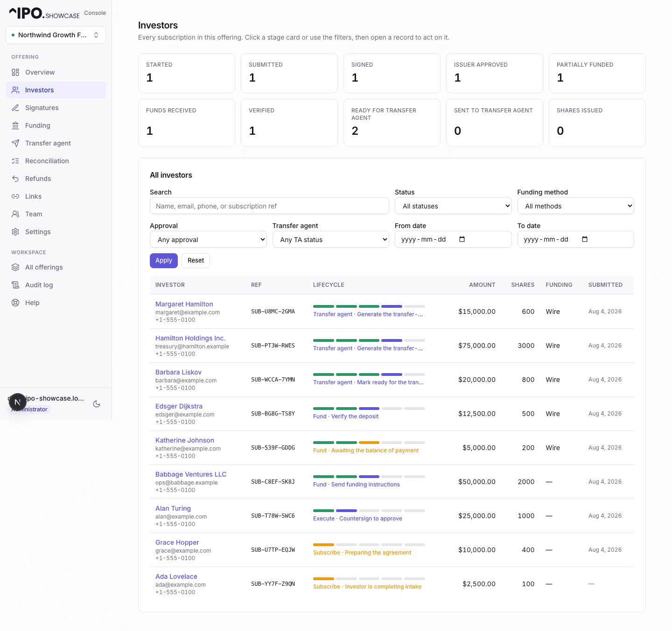Click Alan Turing's lifecycle progress bar
Viewport: 672px width, 631px height.
[x=369, y=511]
